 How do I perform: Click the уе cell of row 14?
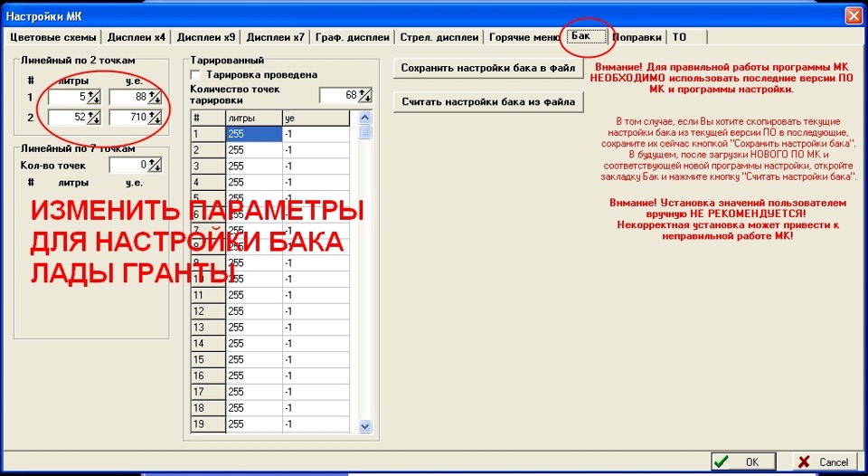tap(316, 344)
